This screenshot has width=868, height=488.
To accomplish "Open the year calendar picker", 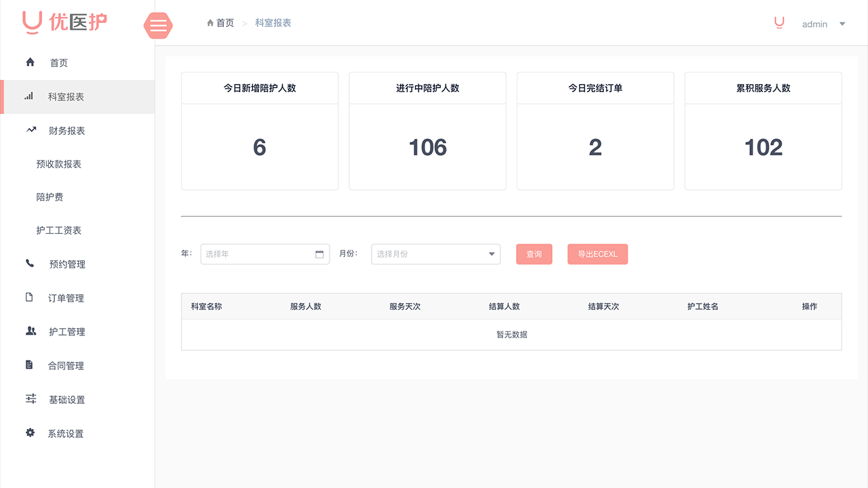I will pyautogui.click(x=319, y=253).
